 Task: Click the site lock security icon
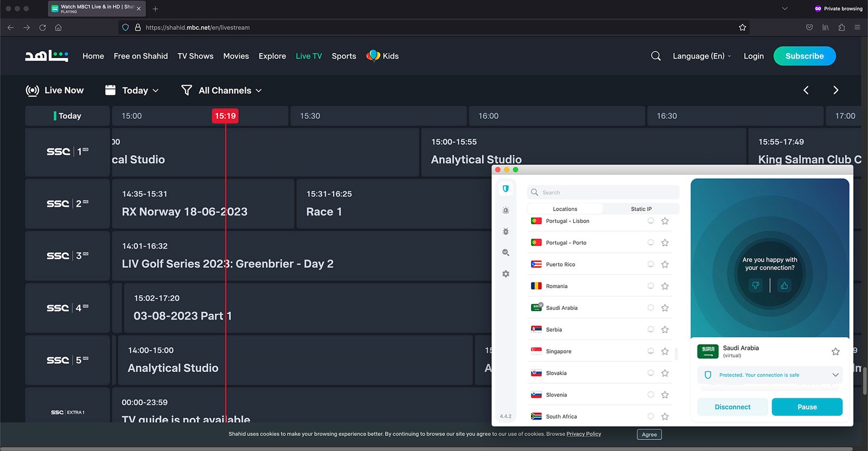coord(138,27)
